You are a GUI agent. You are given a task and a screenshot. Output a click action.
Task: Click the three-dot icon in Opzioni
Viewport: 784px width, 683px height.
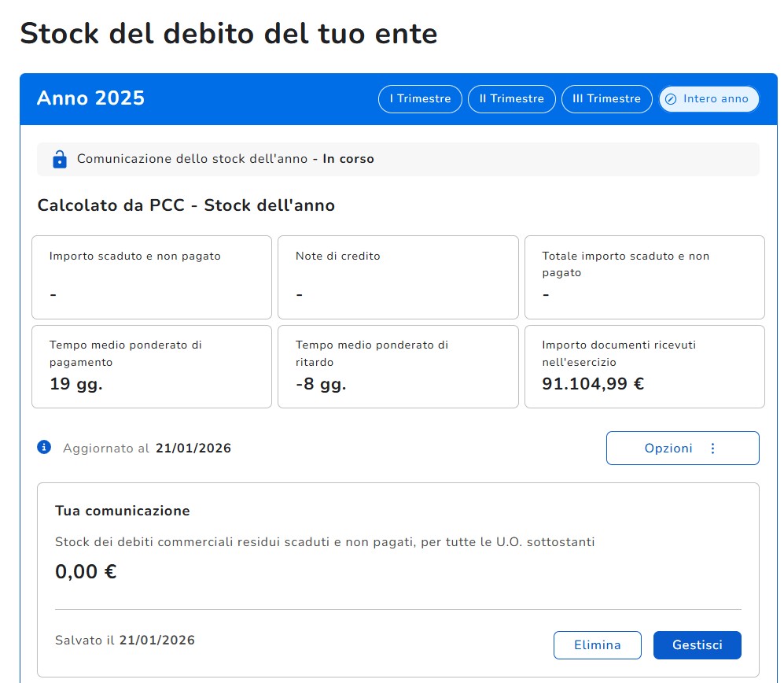coord(713,449)
